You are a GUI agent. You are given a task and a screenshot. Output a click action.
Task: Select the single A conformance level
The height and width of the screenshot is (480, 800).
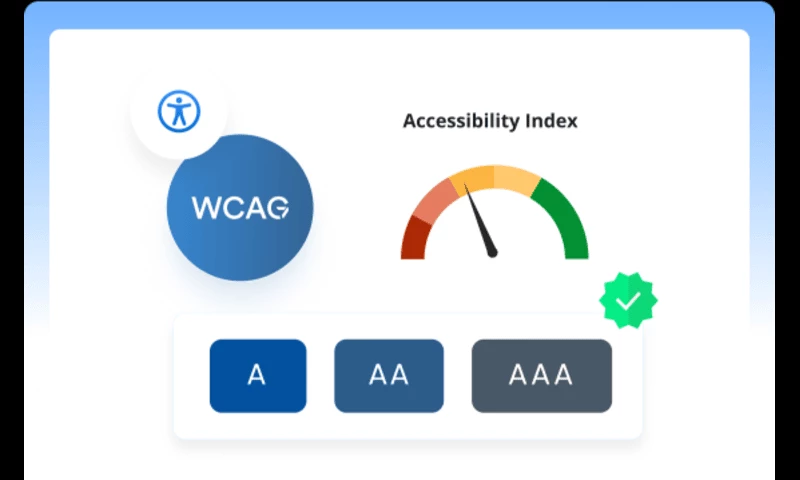[258, 376]
